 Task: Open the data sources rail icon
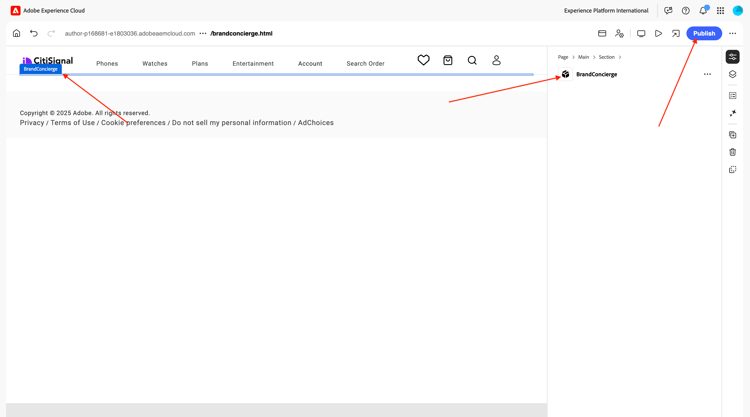(732, 96)
